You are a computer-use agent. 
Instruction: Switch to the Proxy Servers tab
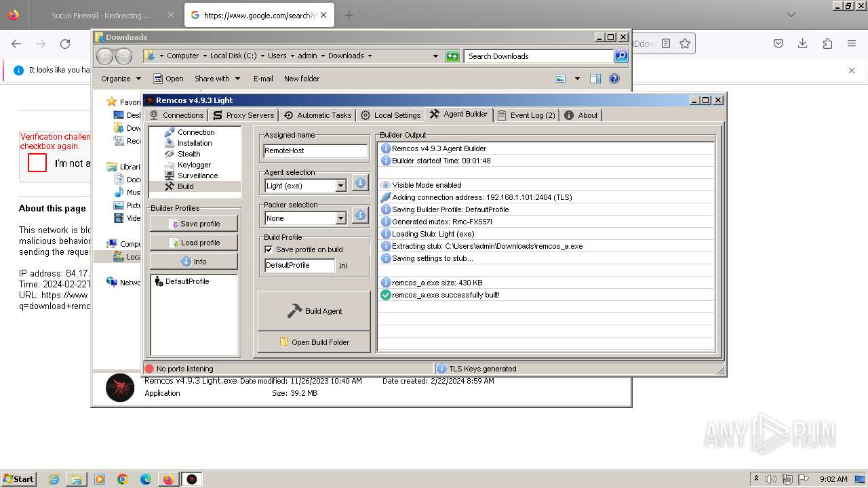coord(243,115)
